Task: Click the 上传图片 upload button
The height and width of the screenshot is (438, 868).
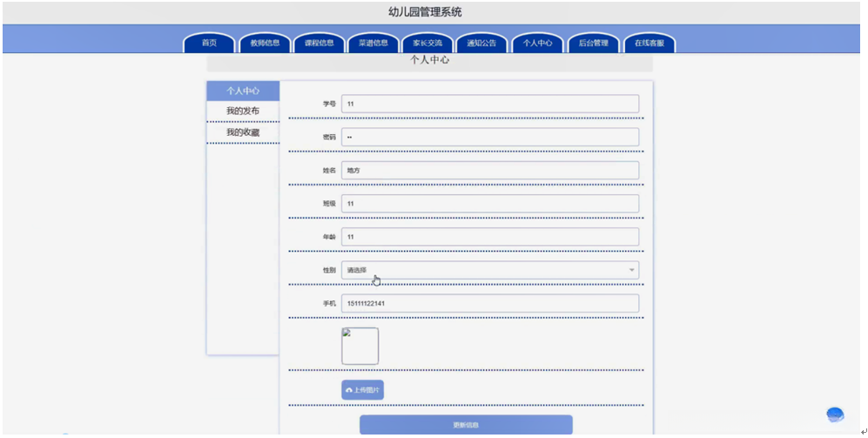Action: pos(362,390)
